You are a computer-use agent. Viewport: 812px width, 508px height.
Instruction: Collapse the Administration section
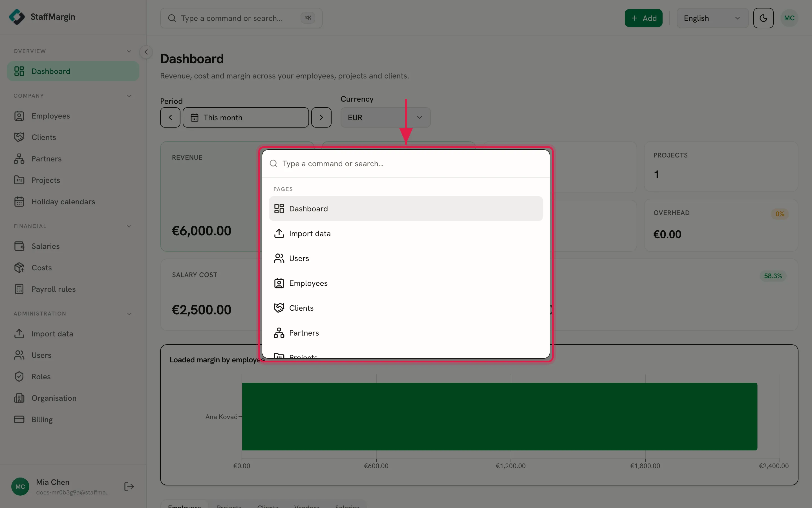click(x=129, y=314)
